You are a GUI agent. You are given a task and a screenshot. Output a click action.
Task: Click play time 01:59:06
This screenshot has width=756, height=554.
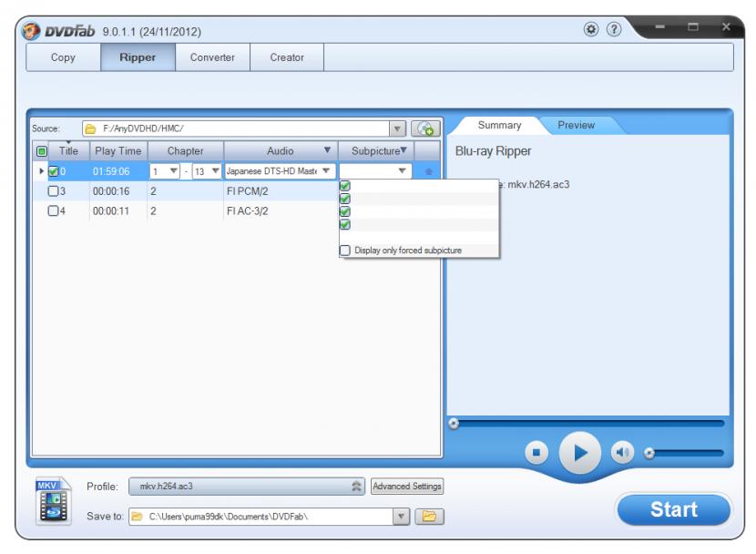111,171
